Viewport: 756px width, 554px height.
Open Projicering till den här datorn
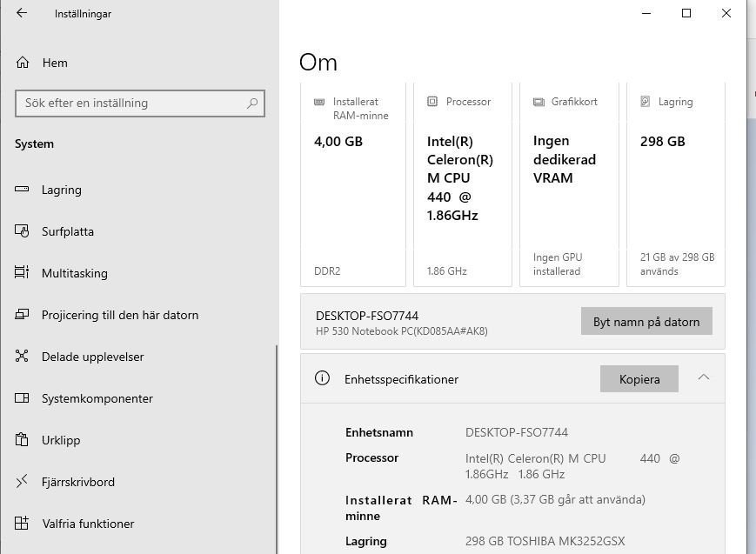click(120, 315)
